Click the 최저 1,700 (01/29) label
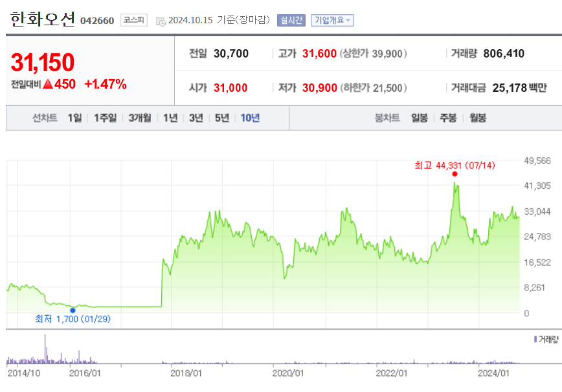Image resolution: width=562 pixels, height=392 pixels. point(73,319)
